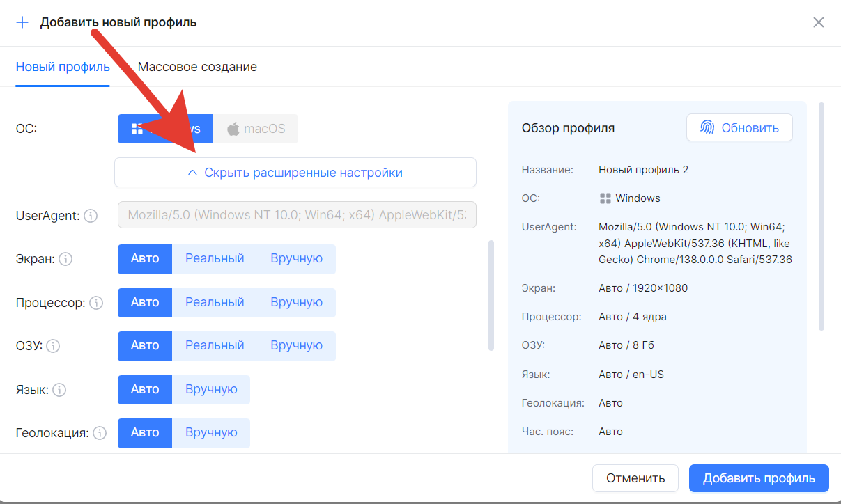The height and width of the screenshot is (504, 841).
Task: Click the info icon beside Процессор
Action: [x=96, y=303]
